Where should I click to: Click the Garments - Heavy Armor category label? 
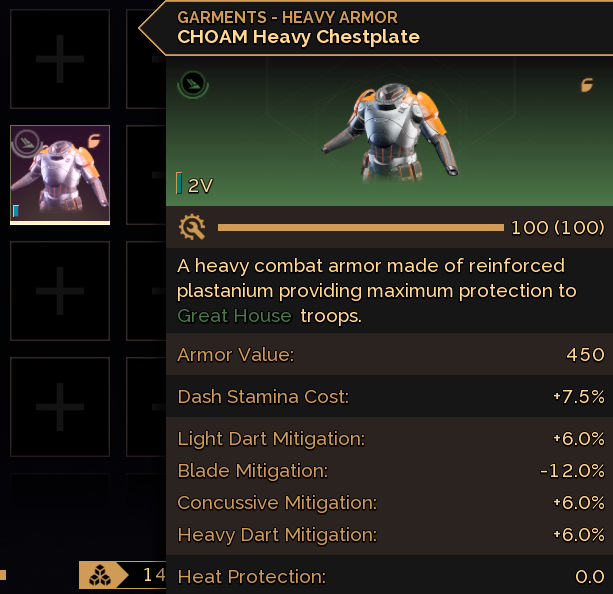(287, 17)
